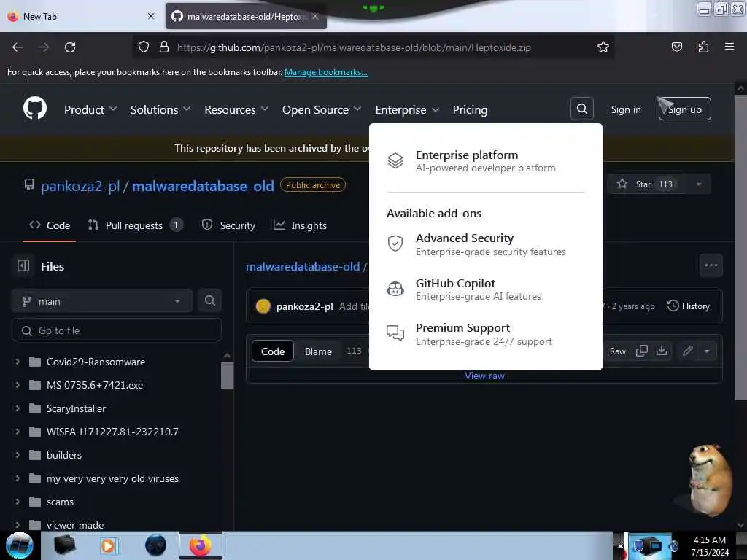Click the pankoza2-pl avatar
This screenshot has height=560, width=747.
[263, 306]
